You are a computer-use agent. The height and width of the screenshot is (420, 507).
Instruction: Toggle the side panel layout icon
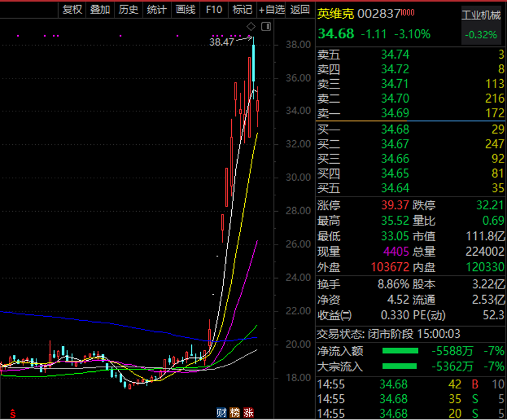[x=266, y=26]
